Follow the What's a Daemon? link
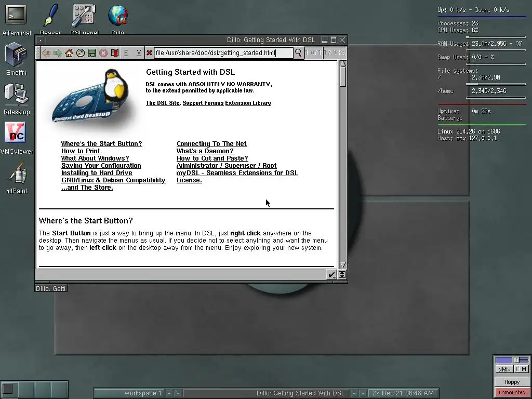The image size is (532, 399). [205, 151]
